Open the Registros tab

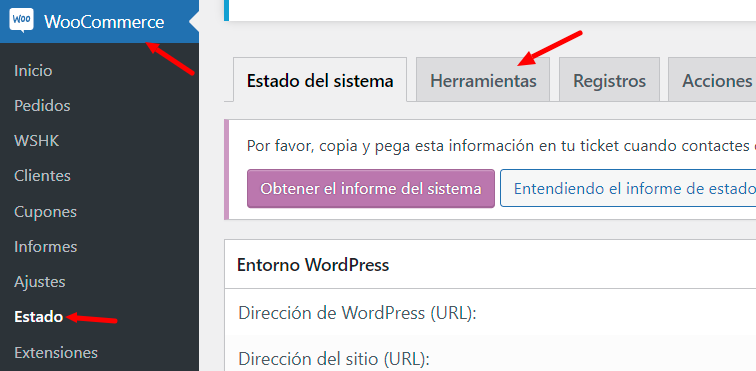pos(609,80)
